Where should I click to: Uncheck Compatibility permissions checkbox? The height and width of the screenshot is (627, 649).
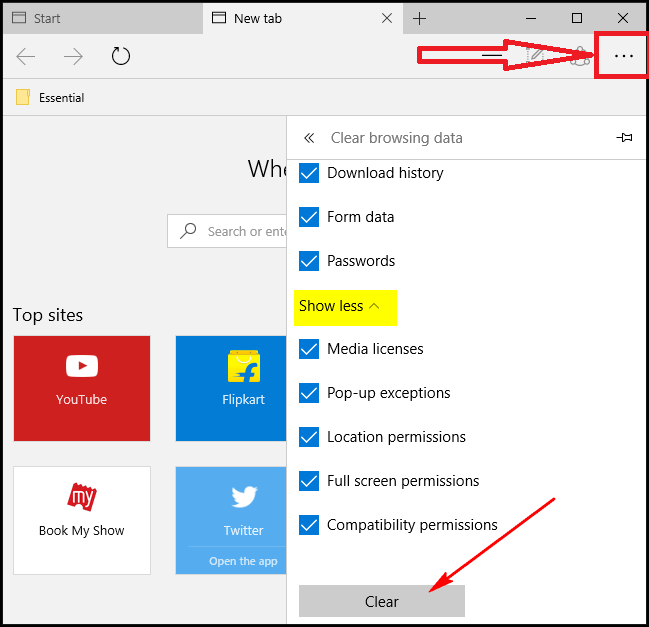point(309,525)
